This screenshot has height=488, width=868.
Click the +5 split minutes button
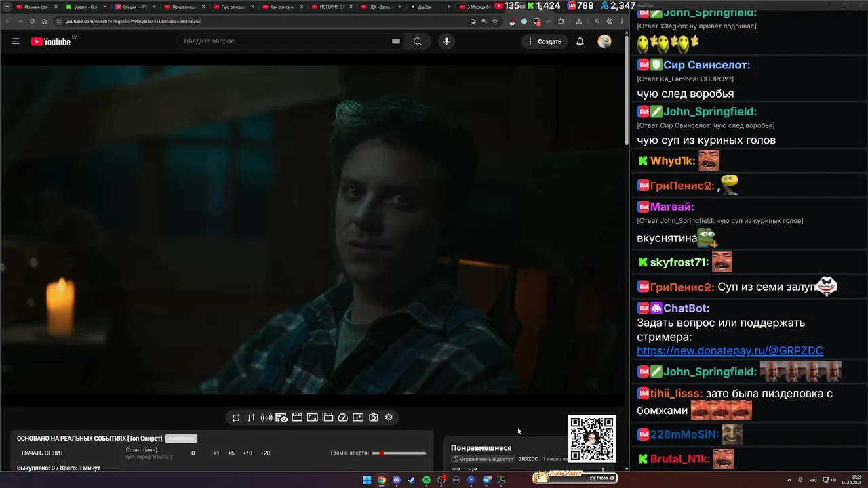pos(231,453)
